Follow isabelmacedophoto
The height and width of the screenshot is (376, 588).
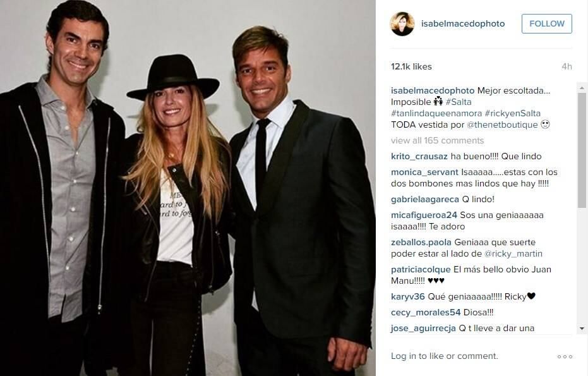pos(547,23)
